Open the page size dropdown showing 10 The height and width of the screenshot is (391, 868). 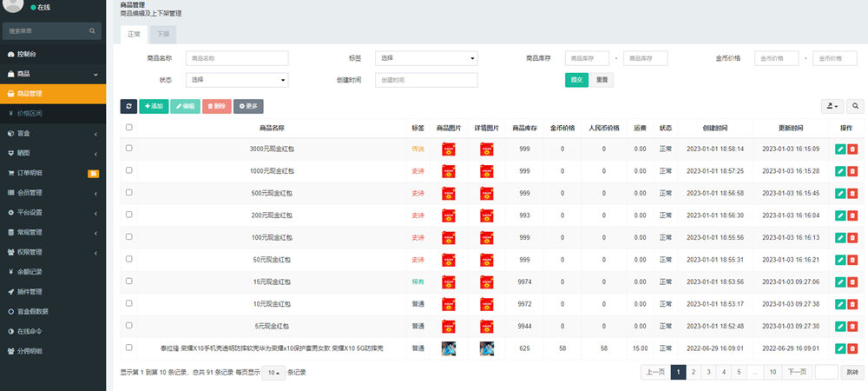[273, 373]
